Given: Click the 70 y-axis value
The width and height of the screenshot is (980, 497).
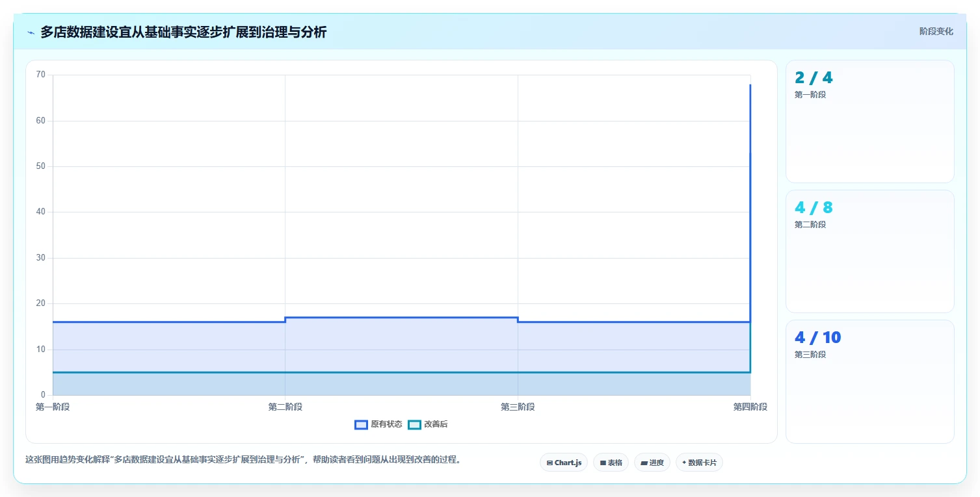Looking at the screenshot, I should click(x=41, y=75).
